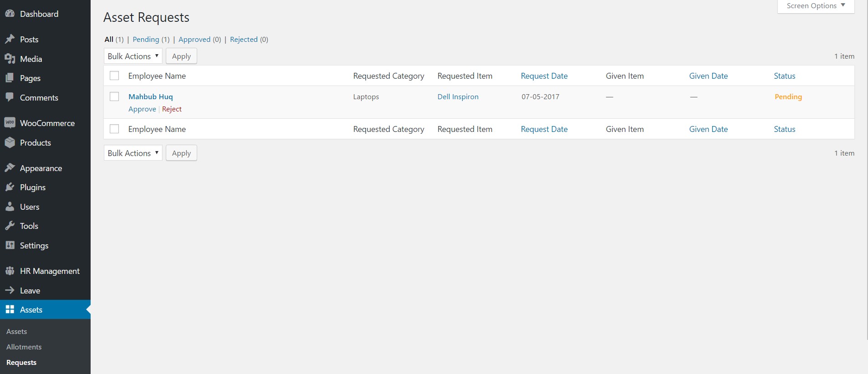Click the WooCommerce logo icon
This screenshot has width=868, height=374.
point(10,123)
